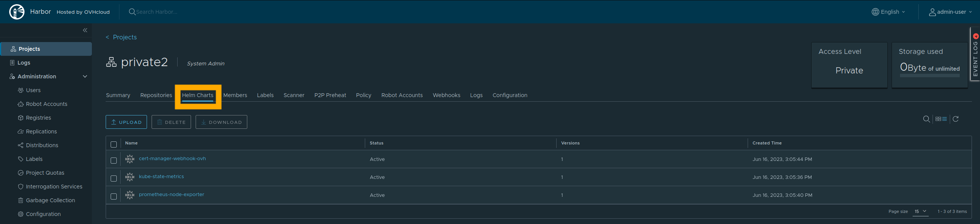This screenshot has width=980, height=224.
Task: Open the Webhooks tab
Action: click(446, 95)
